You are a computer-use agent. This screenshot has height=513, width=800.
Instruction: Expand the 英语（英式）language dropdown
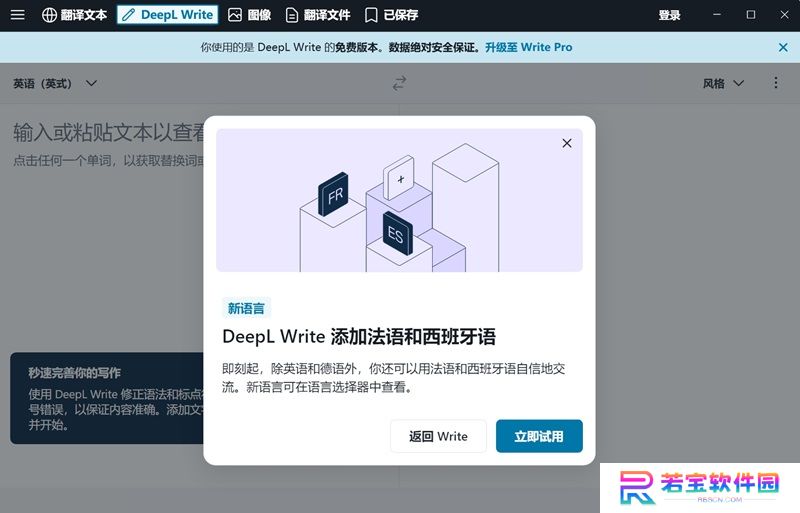[55, 83]
